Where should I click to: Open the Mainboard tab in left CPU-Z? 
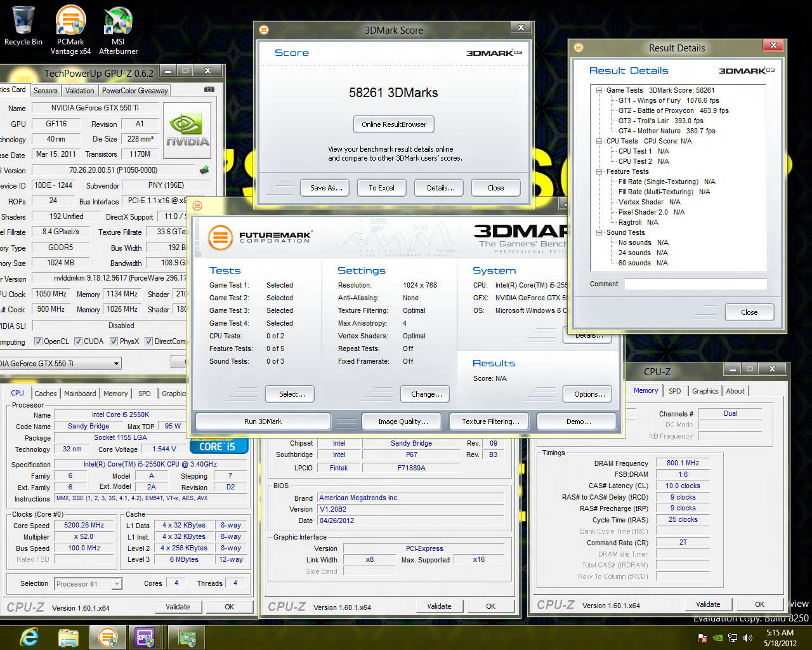point(80,394)
